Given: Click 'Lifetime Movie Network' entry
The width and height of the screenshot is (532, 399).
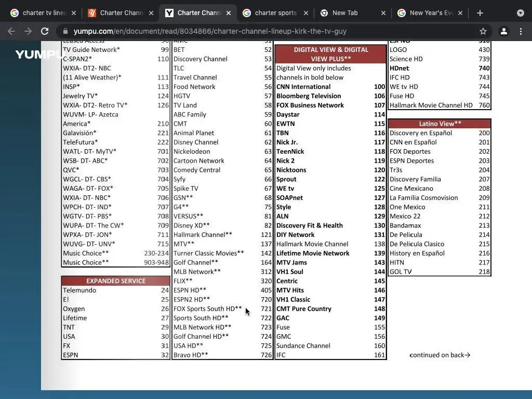Looking at the screenshot, I should tap(331, 253).
